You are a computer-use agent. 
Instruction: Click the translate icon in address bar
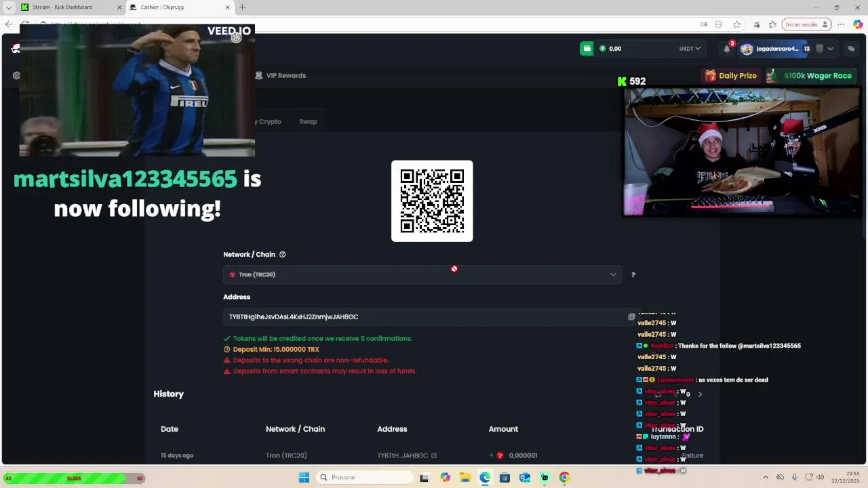coord(704,24)
